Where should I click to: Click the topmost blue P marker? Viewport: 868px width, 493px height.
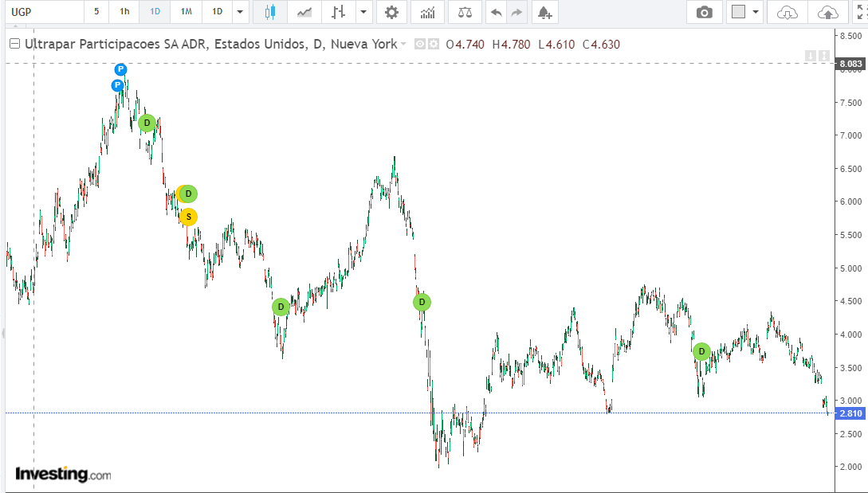pos(120,70)
